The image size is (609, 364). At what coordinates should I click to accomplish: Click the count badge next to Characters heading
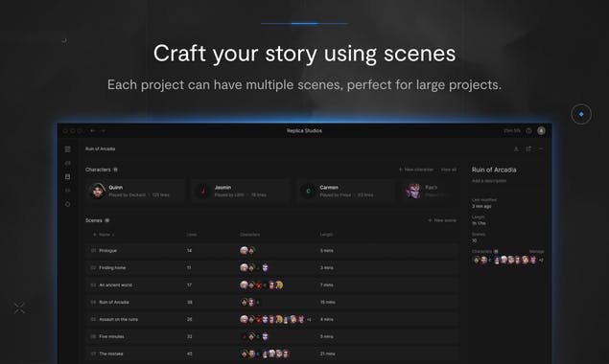[115, 170]
